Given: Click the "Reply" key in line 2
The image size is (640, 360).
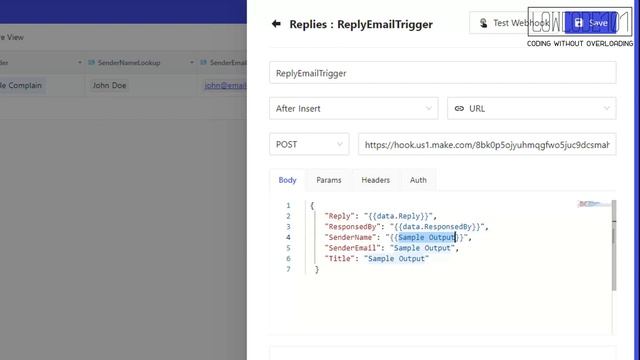Looking at the screenshot, I should point(340,216).
